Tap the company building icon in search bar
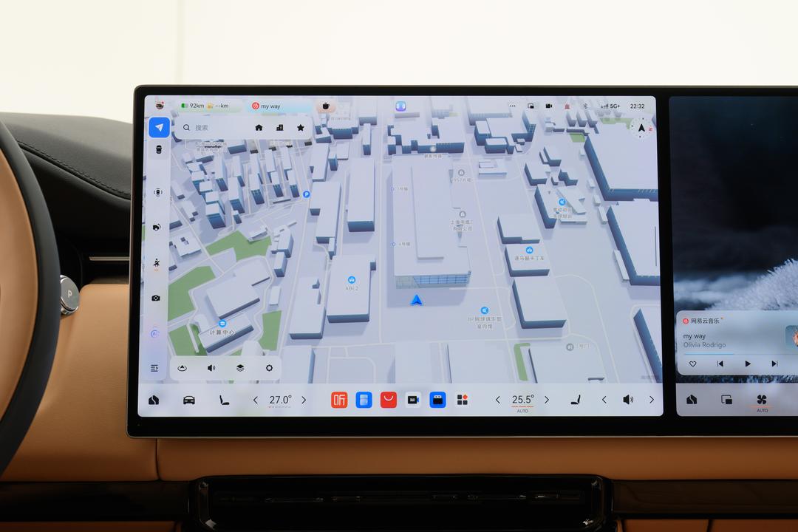 click(279, 127)
